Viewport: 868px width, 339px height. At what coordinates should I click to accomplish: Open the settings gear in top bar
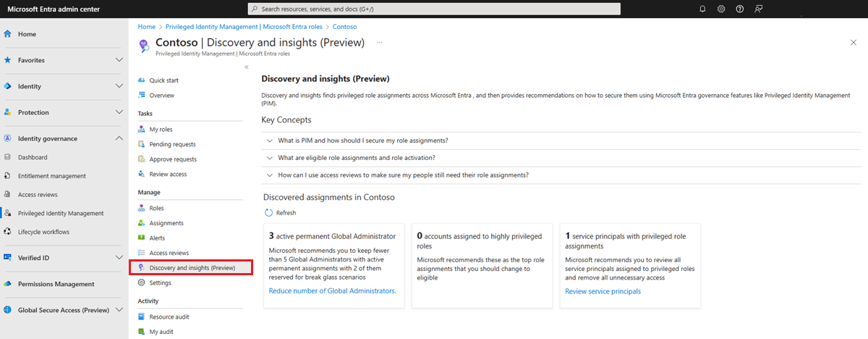click(721, 9)
